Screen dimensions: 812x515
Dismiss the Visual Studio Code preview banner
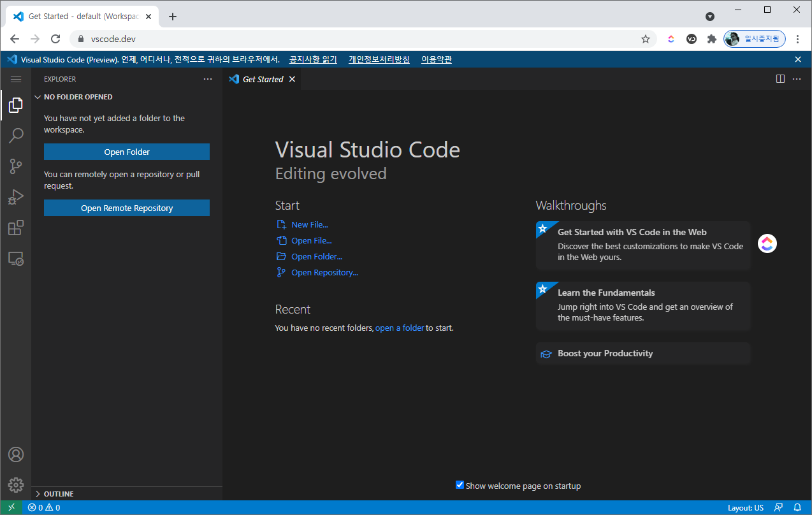(x=798, y=59)
